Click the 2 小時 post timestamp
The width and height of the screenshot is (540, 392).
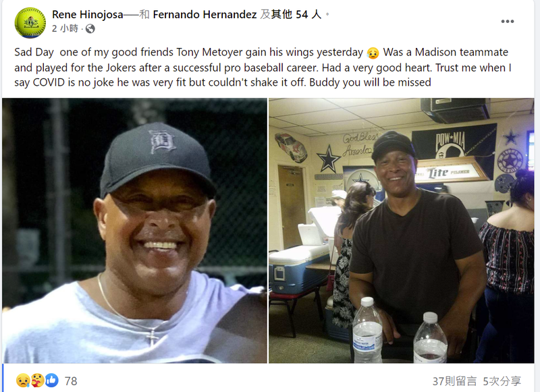[65, 28]
